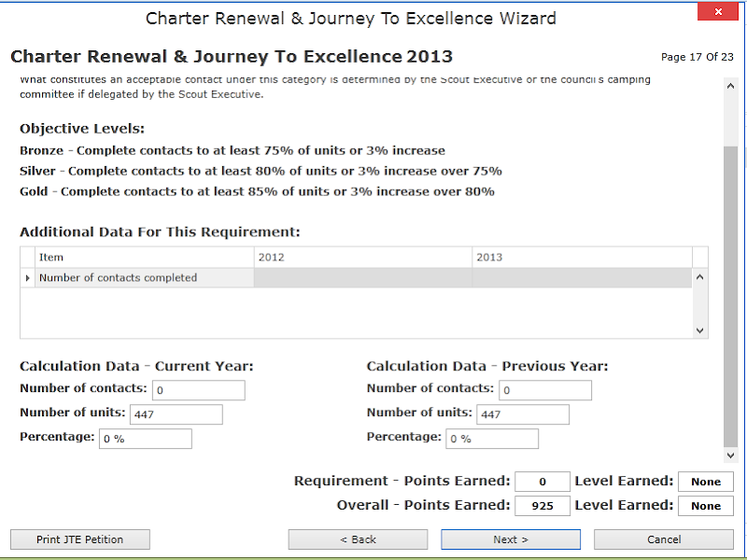Click the main page vertical scrollbar thumb
This screenshot has width=747, height=560.
coord(730,296)
